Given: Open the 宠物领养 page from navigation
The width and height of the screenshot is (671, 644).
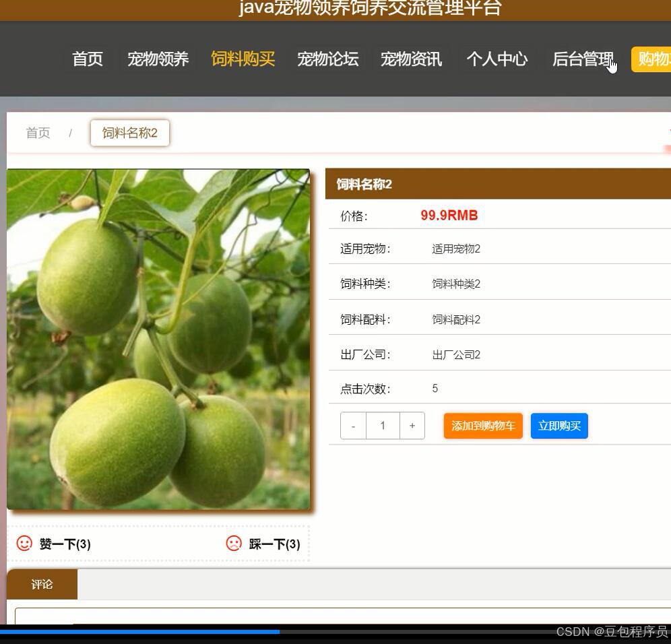Looking at the screenshot, I should pos(157,59).
